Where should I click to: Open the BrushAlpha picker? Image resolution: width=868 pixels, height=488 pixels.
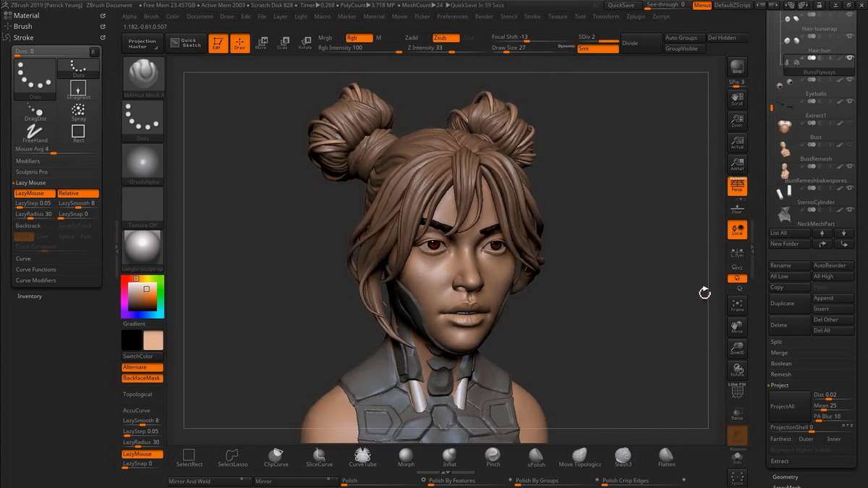pos(143,165)
